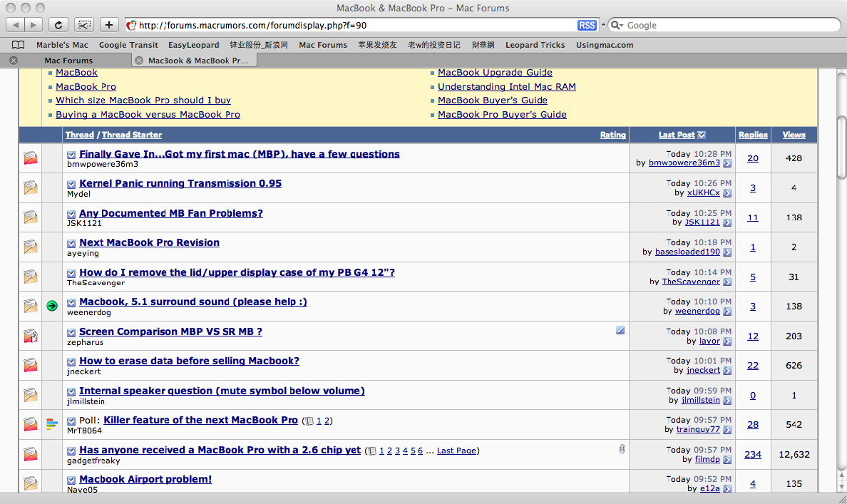This screenshot has height=504, width=847.
Task: Open reply count 234 for 2.6 chip thread
Action: pos(753,454)
